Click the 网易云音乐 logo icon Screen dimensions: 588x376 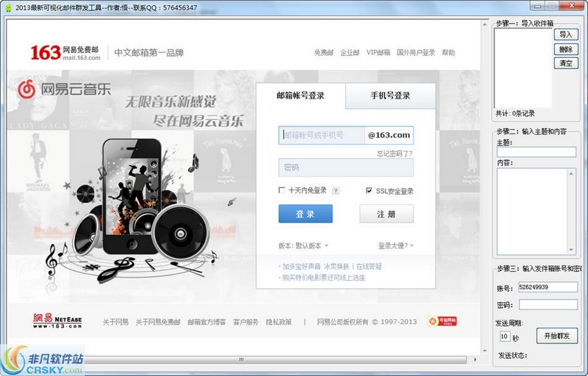point(26,88)
